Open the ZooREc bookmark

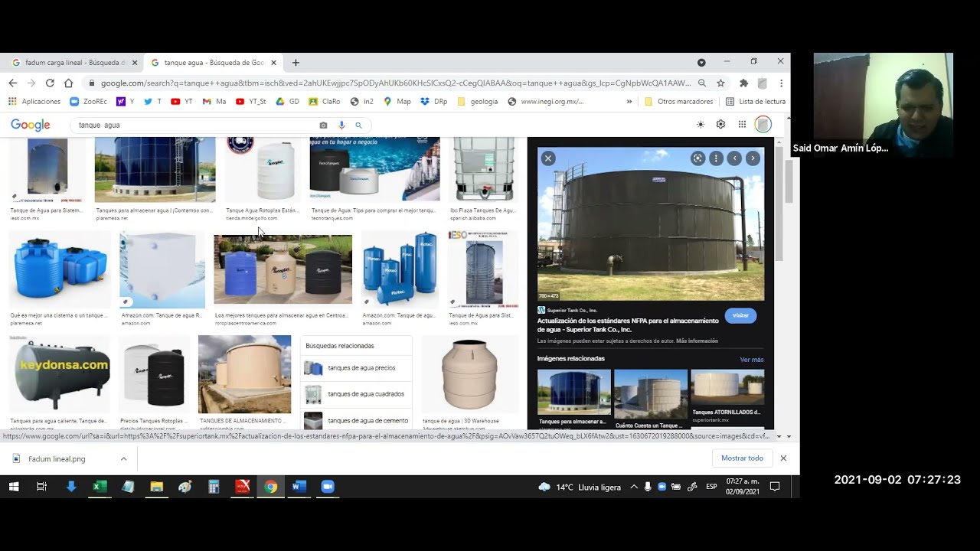click(x=89, y=101)
